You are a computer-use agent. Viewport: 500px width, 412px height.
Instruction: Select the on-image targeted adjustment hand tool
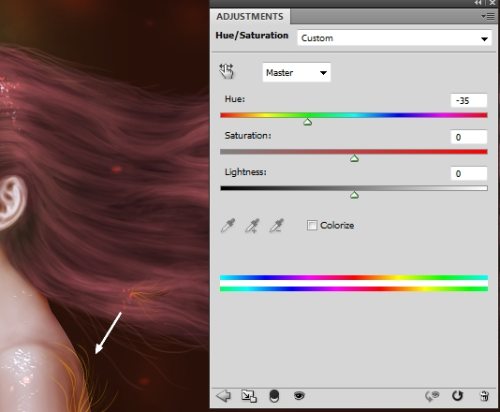[227, 71]
